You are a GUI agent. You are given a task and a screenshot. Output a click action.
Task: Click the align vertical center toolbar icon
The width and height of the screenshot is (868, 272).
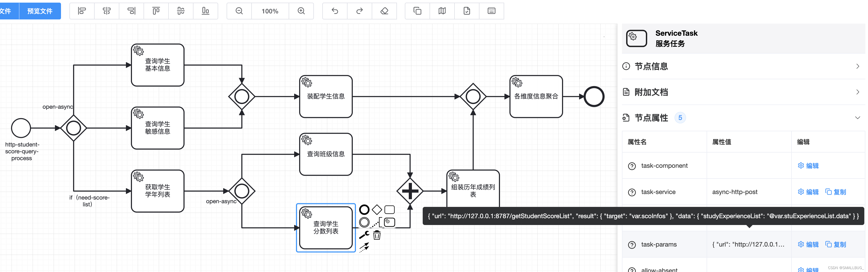pos(181,11)
